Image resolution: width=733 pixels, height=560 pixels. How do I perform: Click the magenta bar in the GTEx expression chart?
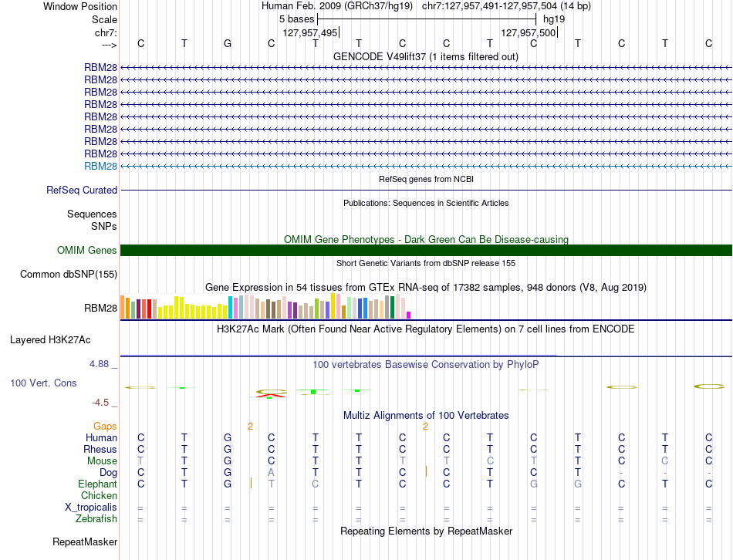click(409, 314)
